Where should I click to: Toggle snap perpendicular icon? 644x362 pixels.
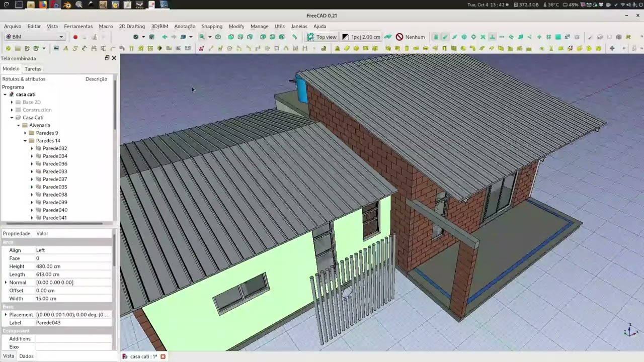point(493,37)
